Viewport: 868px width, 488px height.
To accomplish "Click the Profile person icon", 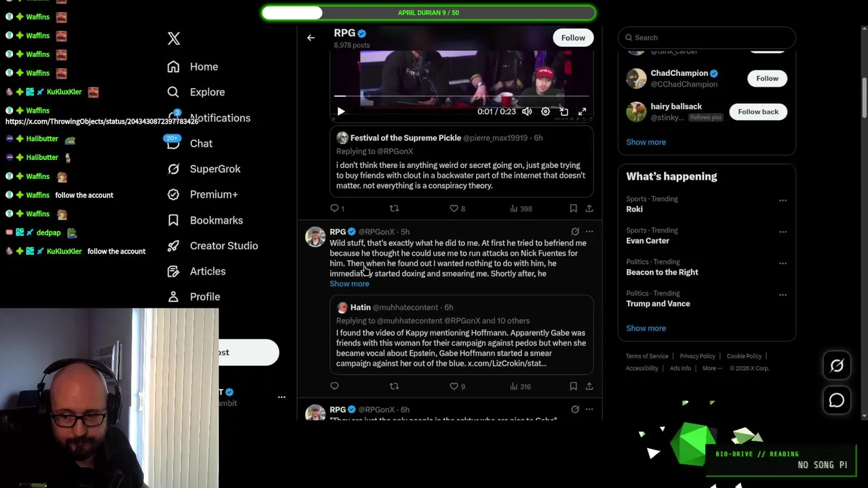I will (174, 297).
